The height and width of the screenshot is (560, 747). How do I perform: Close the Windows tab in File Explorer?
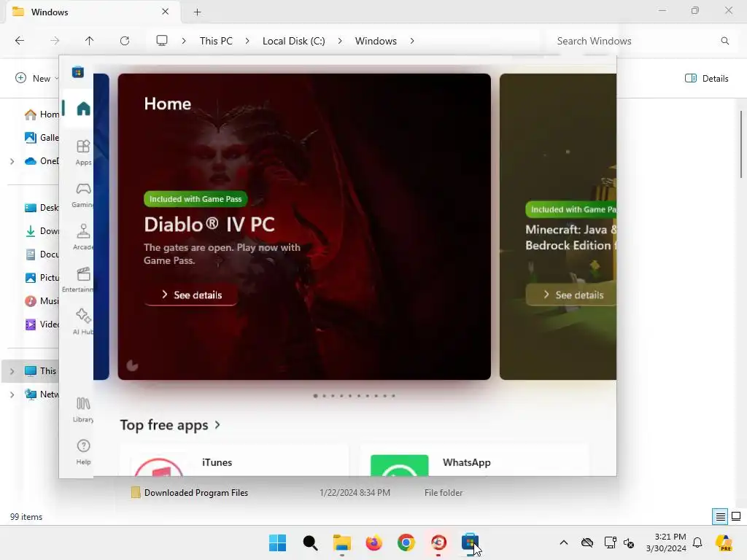tap(166, 12)
